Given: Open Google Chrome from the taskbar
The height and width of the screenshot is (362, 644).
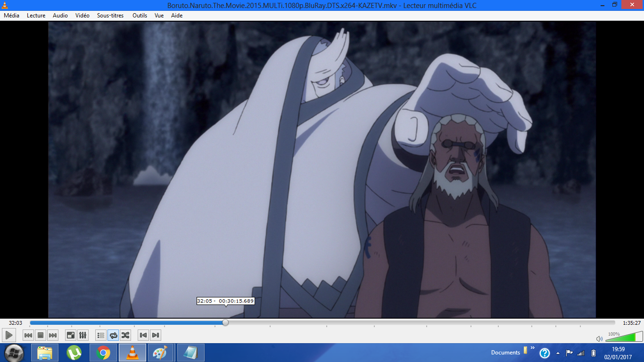Looking at the screenshot, I should pos(103,353).
